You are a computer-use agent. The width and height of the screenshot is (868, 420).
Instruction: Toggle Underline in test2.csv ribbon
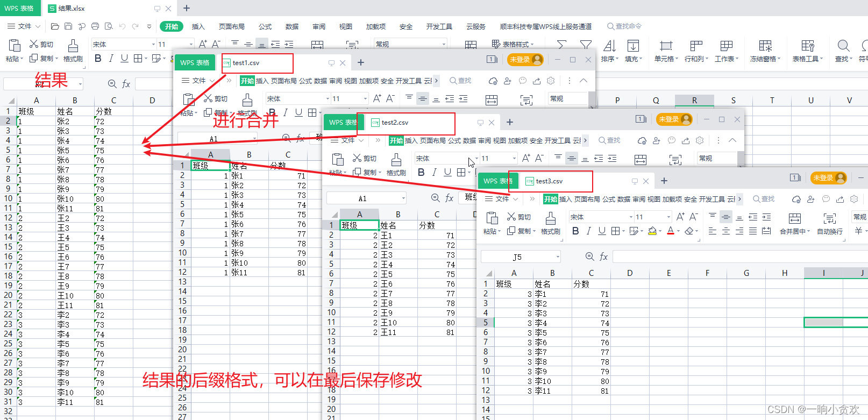(447, 173)
